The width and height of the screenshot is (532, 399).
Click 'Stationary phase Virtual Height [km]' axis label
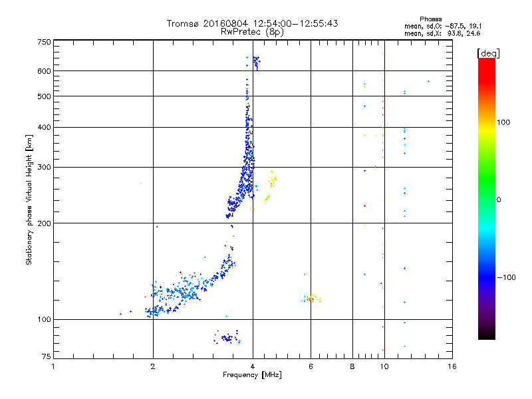(x=29, y=199)
